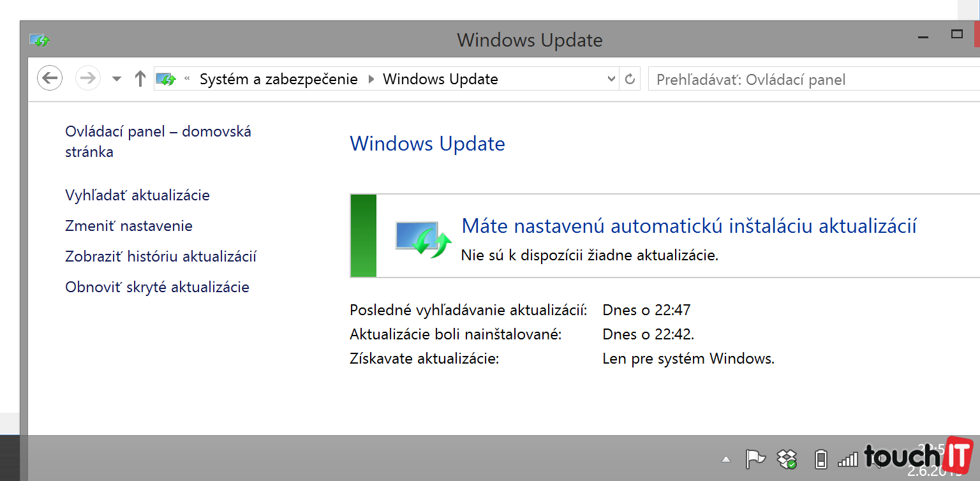This screenshot has height=481, width=980.
Task: Click the Windows Update page heading
Action: pyautogui.click(x=427, y=144)
